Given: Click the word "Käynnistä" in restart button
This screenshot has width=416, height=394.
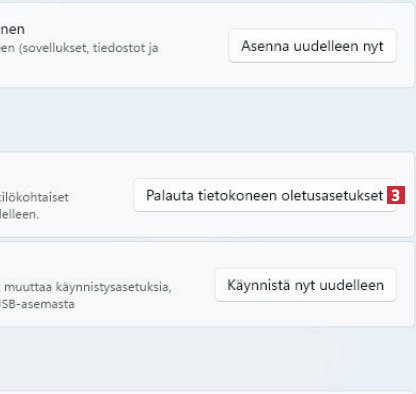Looking at the screenshot, I should [x=255, y=285].
